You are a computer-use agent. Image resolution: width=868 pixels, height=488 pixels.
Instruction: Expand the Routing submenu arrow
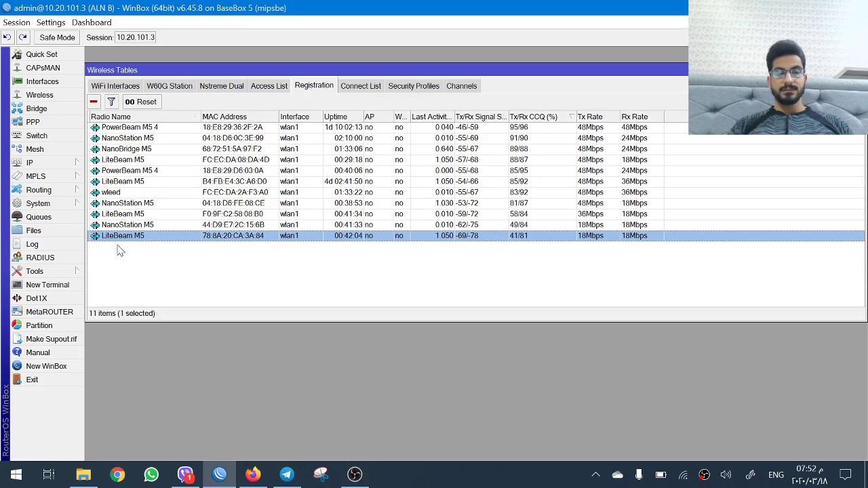click(77, 190)
